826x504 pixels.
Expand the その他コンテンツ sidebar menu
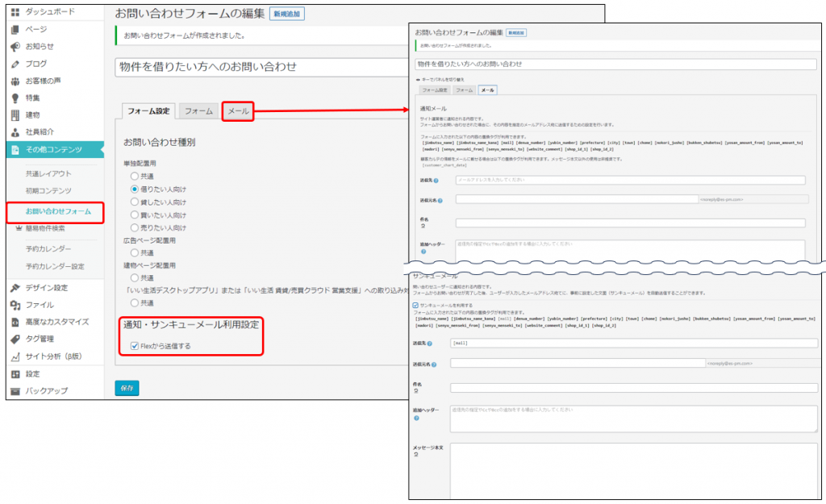coord(53,149)
